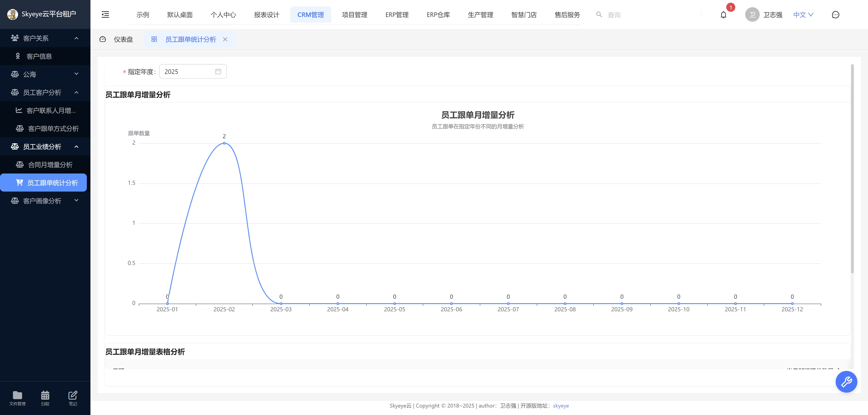The width and height of the screenshot is (868, 415).
Task: Click the scales icon beside 客户画像分析
Action: click(x=14, y=201)
